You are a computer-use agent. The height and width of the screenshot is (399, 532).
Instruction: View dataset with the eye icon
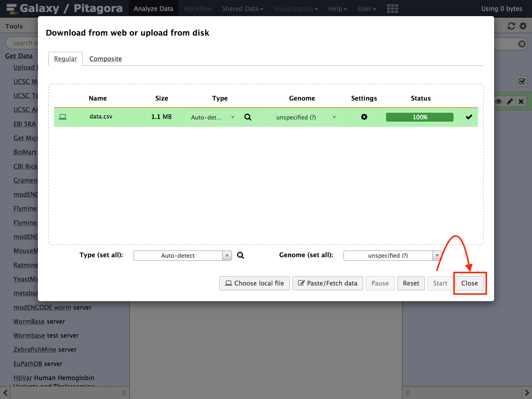click(x=498, y=101)
